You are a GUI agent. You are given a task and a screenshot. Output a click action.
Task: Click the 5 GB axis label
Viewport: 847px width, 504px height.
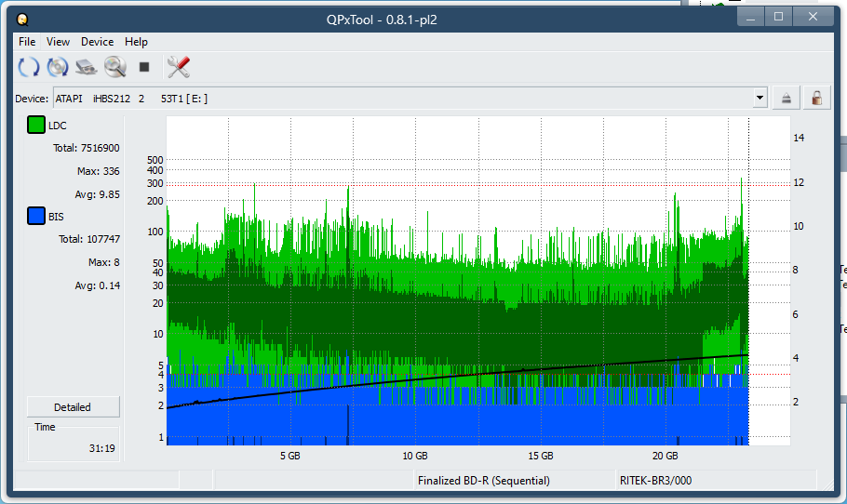pyautogui.click(x=290, y=456)
